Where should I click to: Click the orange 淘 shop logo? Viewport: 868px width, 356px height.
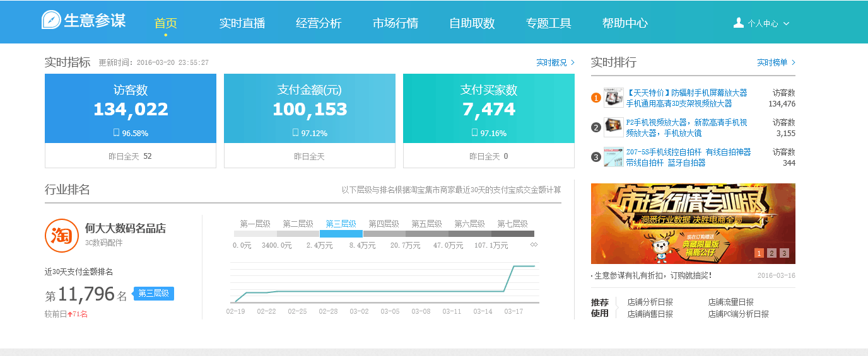62,235
